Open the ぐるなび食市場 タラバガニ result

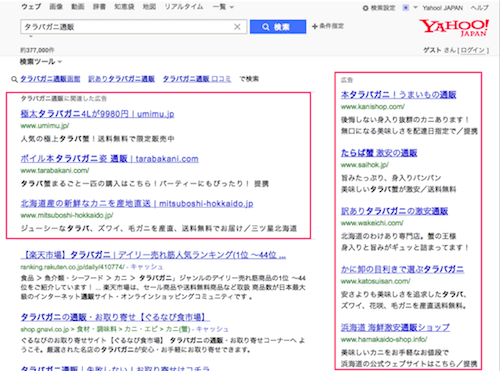pos(115,317)
